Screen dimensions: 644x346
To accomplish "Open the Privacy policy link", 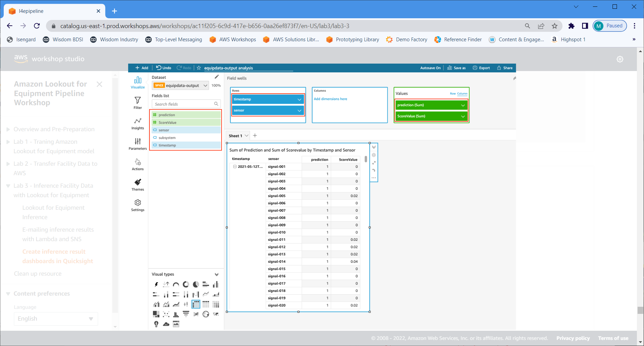I will tap(573, 338).
